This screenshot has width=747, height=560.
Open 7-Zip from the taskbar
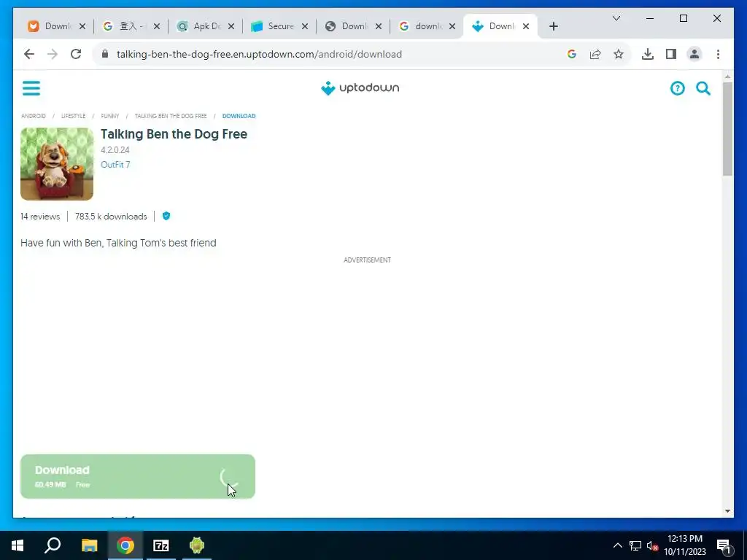(x=161, y=545)
